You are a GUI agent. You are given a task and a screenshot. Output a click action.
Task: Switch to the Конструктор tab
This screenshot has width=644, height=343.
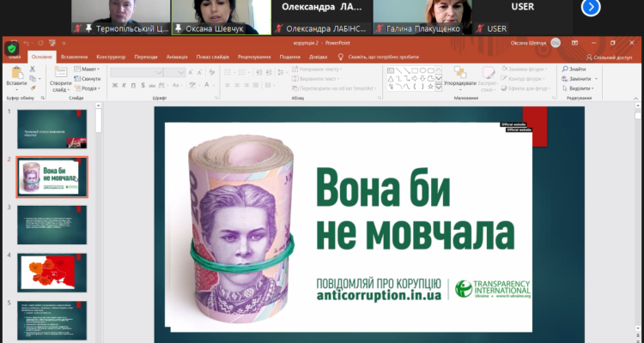(111, 57)
